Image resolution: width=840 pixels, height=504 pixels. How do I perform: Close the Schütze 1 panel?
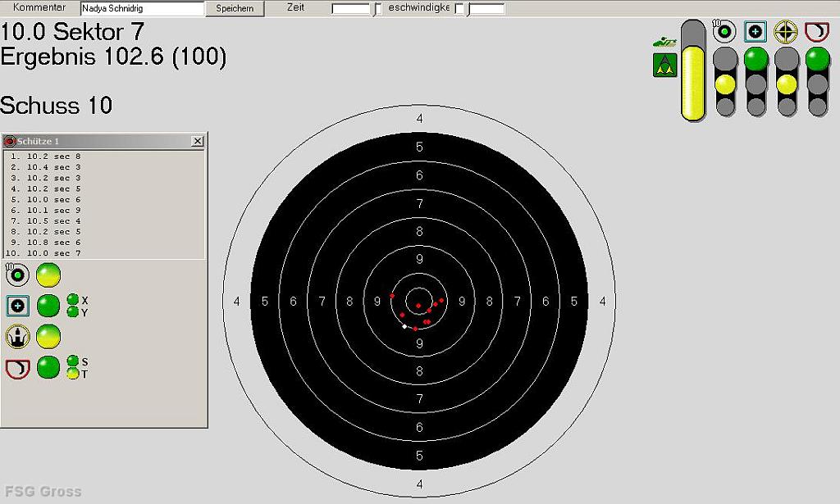(x=198, y=141)
